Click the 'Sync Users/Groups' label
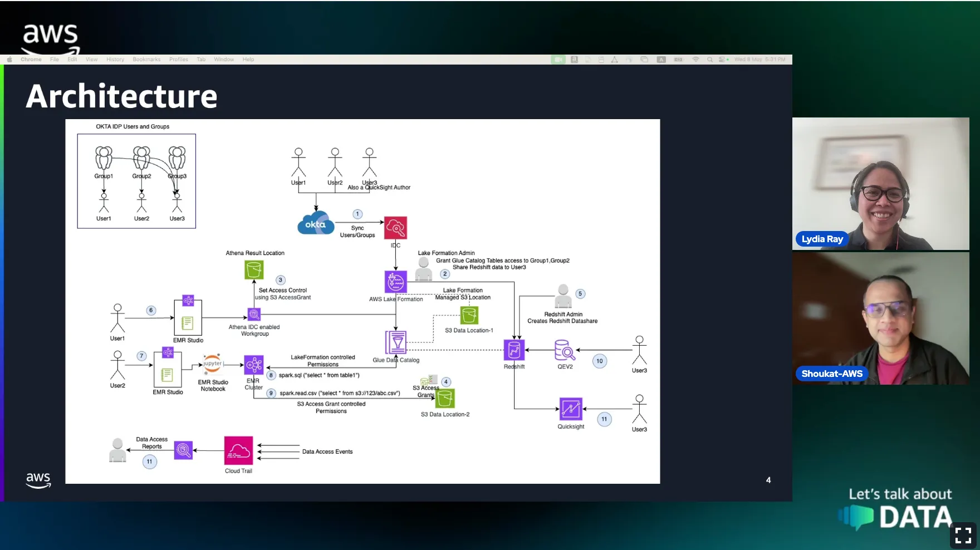The width and height of the screenshot is (980, 550). point(357,232)
